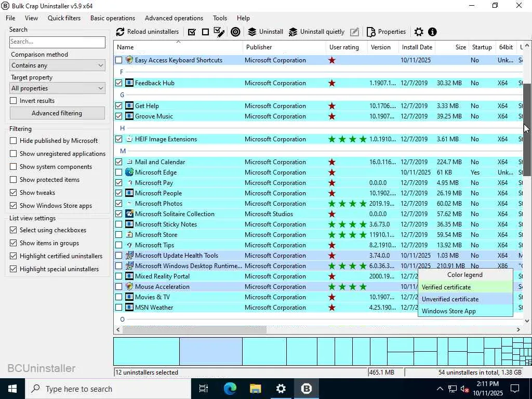Click the Reload uninstallers refresh icon
Image resolution: width=532 pixels, height=399 pixels.
pos(120,32)
